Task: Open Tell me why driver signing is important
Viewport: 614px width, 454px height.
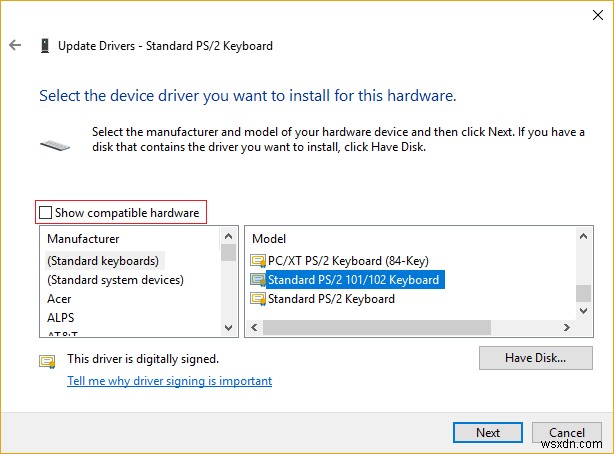Action: [169, 381]
